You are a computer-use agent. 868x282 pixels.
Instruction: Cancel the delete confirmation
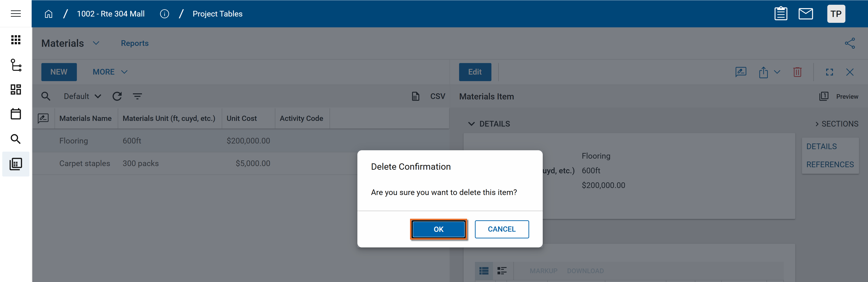click(x=501, y=229)
